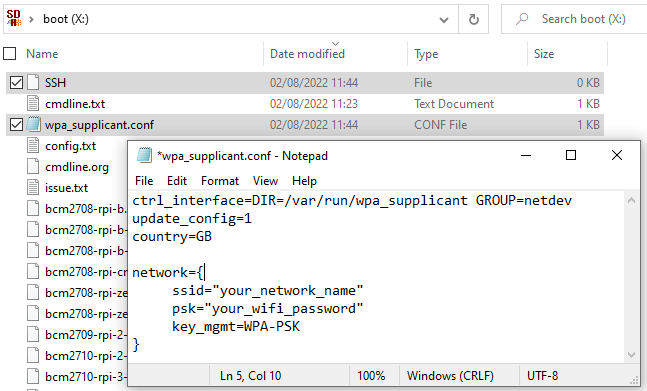Click the cmdline.txt file icon
The height and width of the screenshot is (391, 647).
33,104
